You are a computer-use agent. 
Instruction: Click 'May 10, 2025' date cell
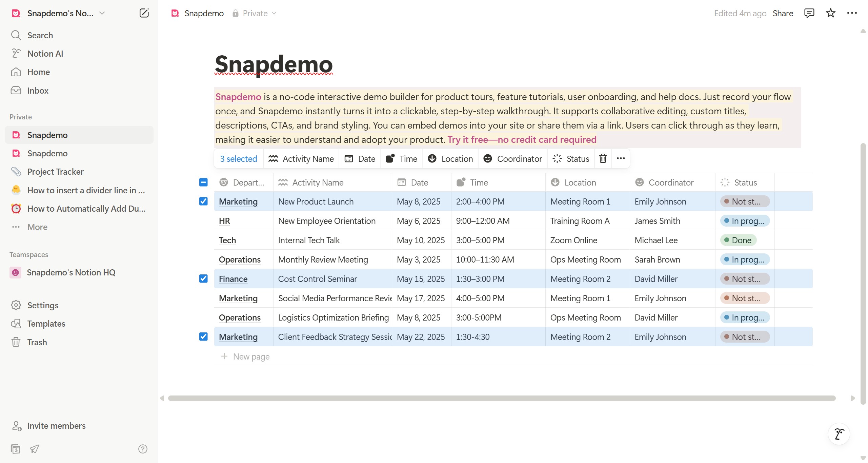pyautogui.click(x=422, y=240)
